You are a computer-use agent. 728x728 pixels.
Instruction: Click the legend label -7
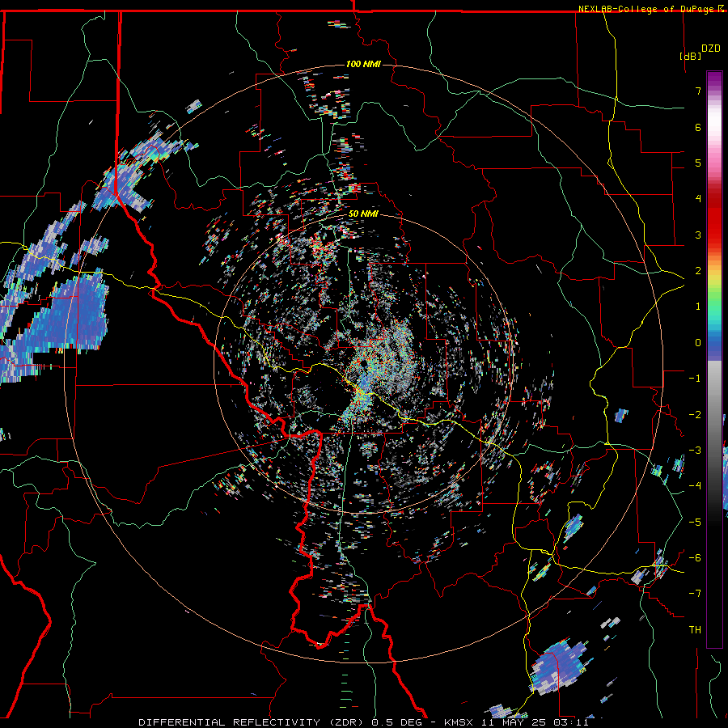pyautogui.click(x=695, y=594)
